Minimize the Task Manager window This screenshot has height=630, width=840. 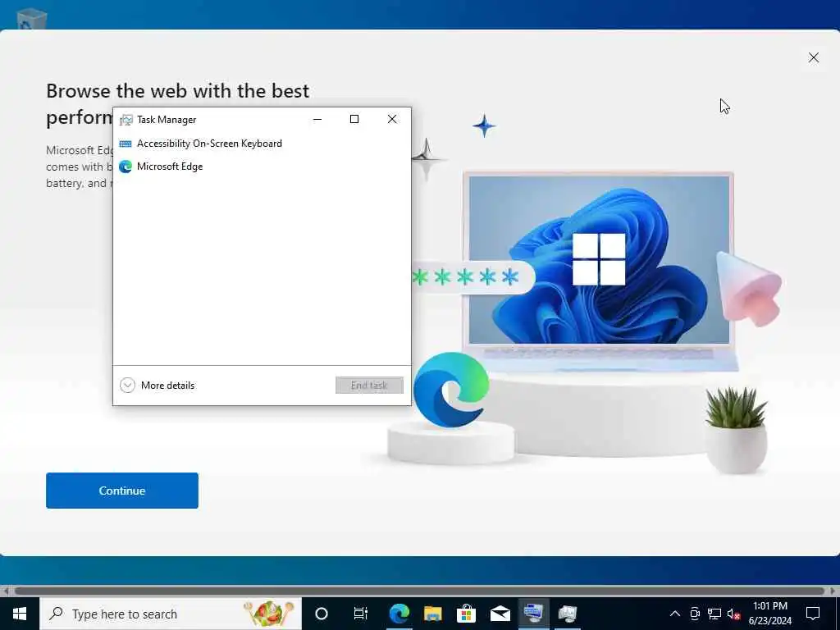tap(317, 120)
